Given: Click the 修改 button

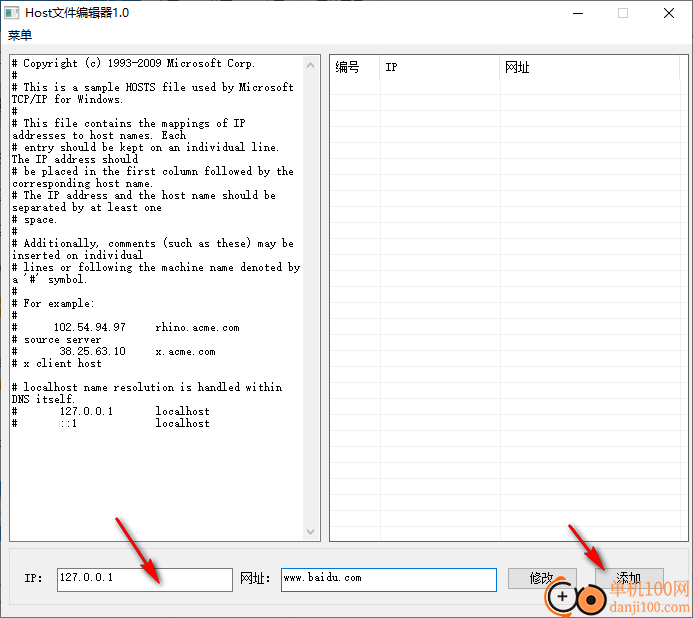Looking at the screenshot, I should 542,578.
